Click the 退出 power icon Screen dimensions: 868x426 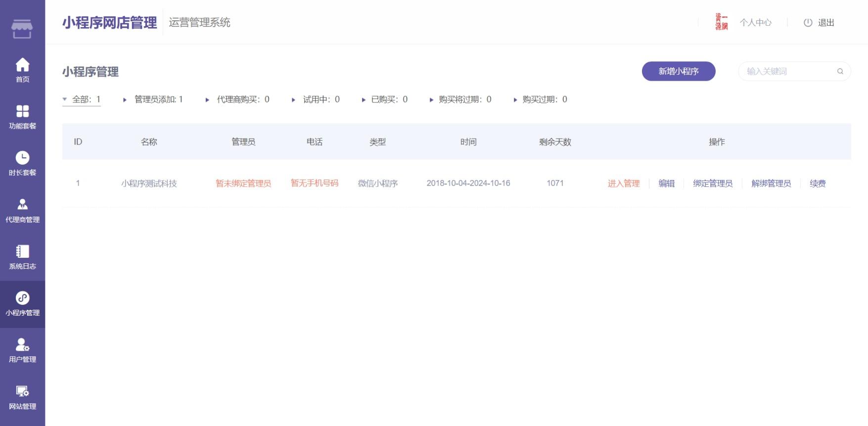pos(808,23)
